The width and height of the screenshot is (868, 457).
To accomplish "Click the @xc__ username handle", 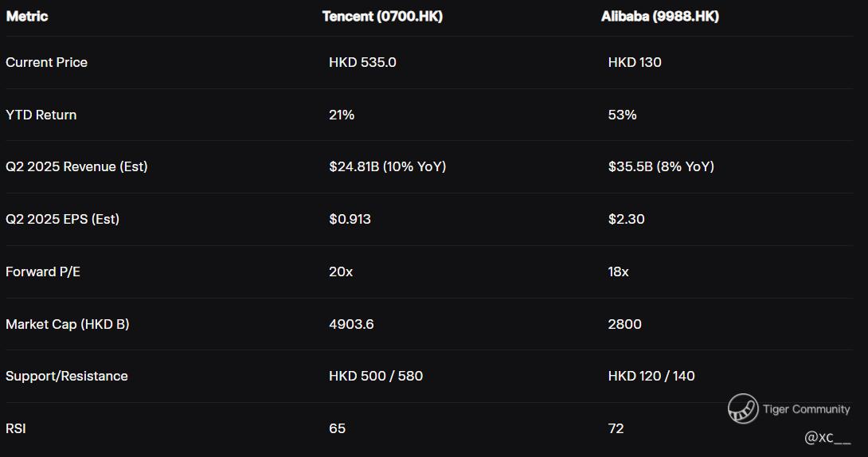I will click(x=827, y=437).
